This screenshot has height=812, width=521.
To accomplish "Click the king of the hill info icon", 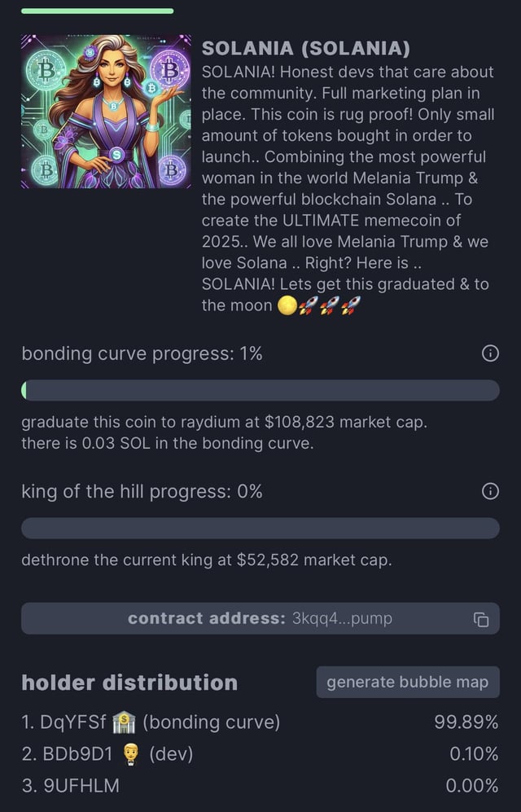I will [490, 491].
